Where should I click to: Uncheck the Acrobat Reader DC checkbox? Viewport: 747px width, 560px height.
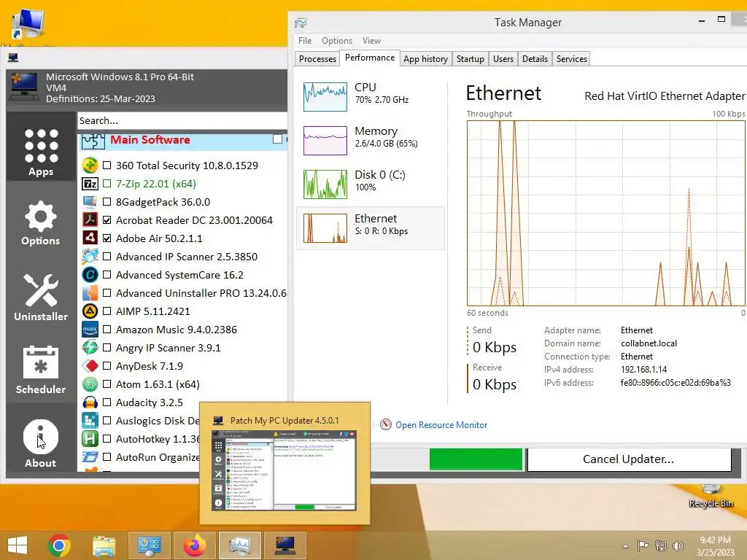[x=107, y=220]
